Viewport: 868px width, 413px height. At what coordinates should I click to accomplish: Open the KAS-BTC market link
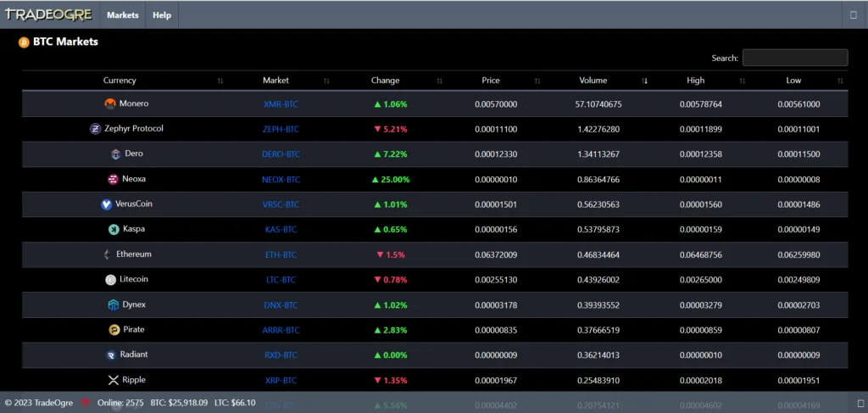point(281,229)
